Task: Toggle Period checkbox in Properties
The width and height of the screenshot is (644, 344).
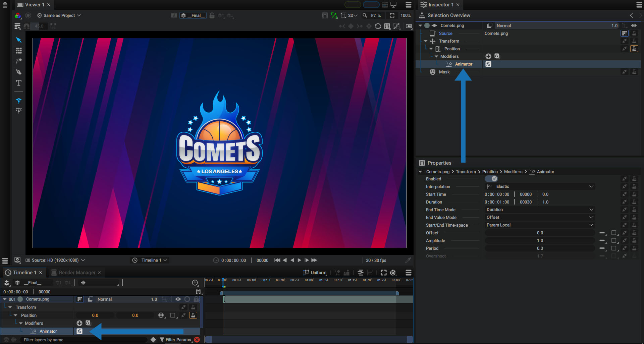Action: (614, 248)
